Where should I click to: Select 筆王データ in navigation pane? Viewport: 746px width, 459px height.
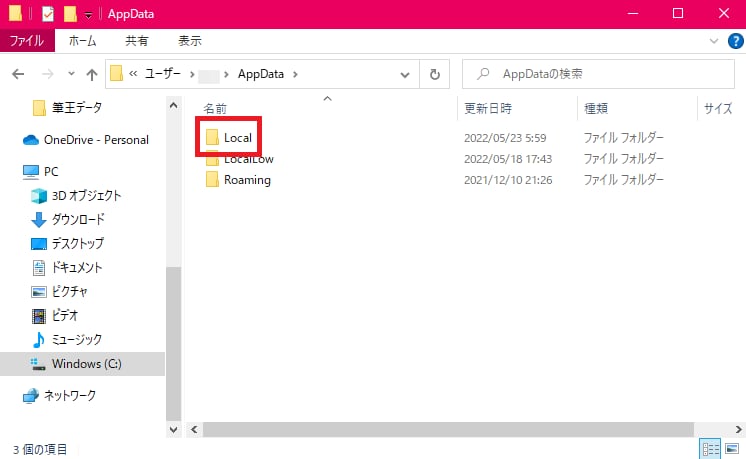77,108
